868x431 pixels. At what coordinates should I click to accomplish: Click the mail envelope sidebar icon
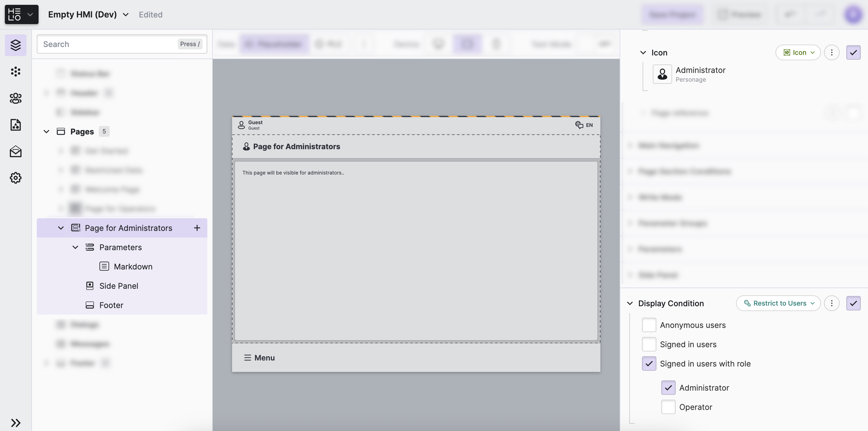[x=15, y=151]
